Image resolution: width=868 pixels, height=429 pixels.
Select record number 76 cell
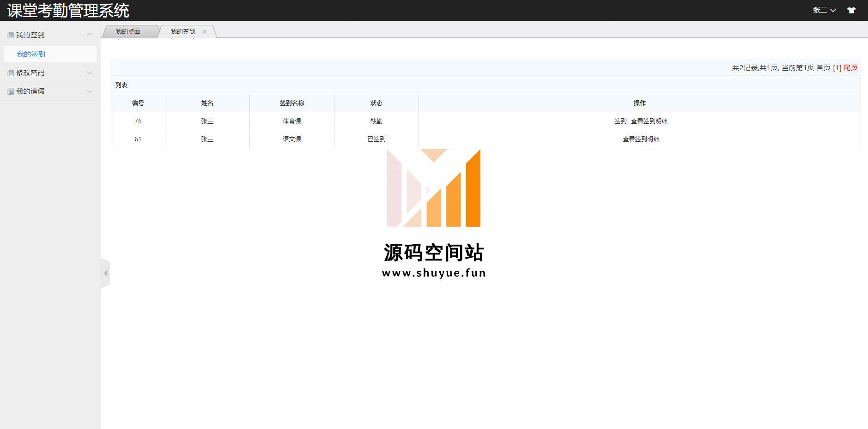point(138,121)
